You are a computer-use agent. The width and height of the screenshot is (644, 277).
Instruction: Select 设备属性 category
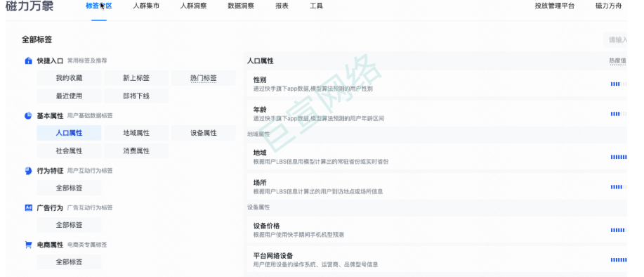click(203, 133)
